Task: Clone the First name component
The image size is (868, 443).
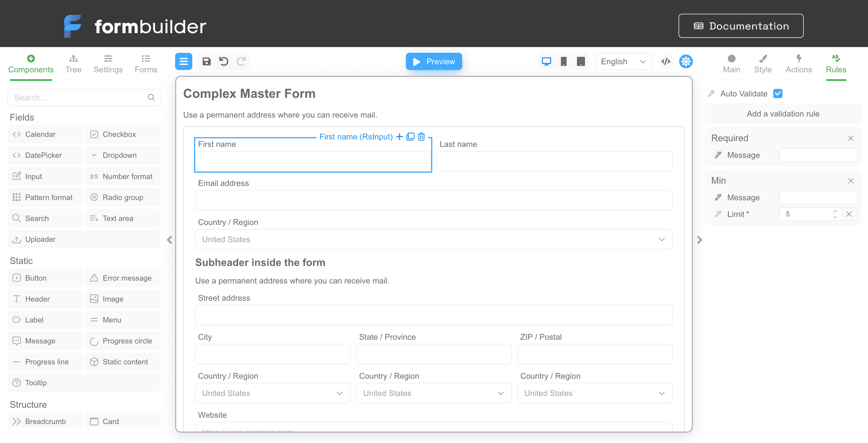Action: tap(410, 137)
